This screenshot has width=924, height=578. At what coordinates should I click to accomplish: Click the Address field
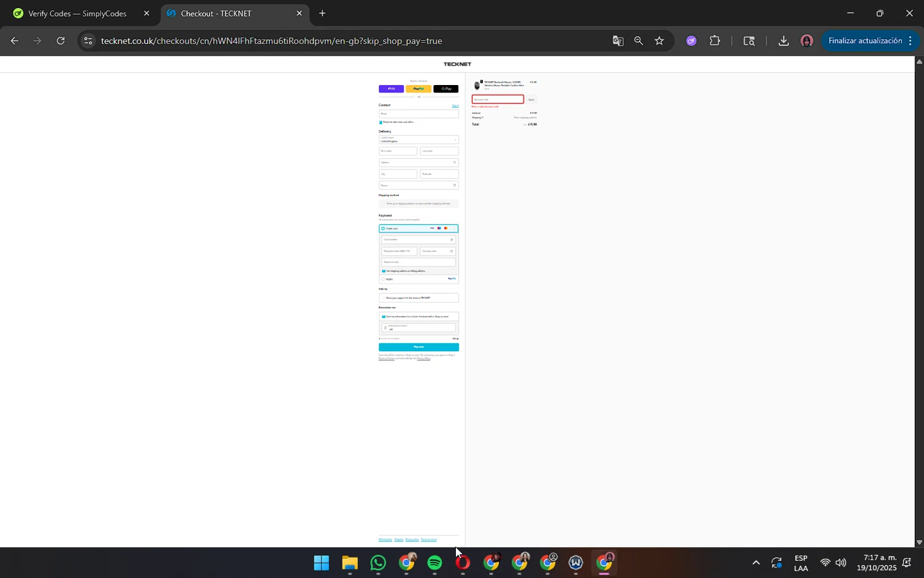(419, 163)
